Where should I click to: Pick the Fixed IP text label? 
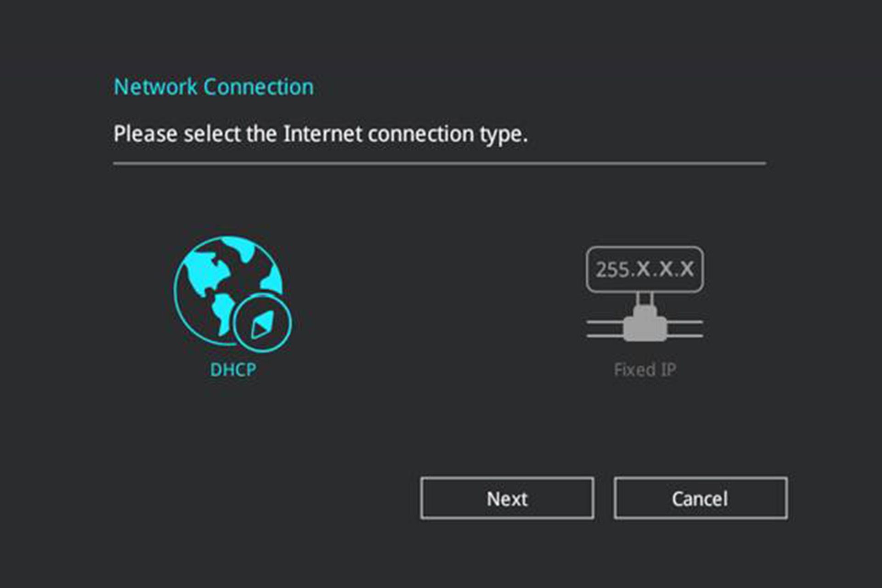click(645, 370)
